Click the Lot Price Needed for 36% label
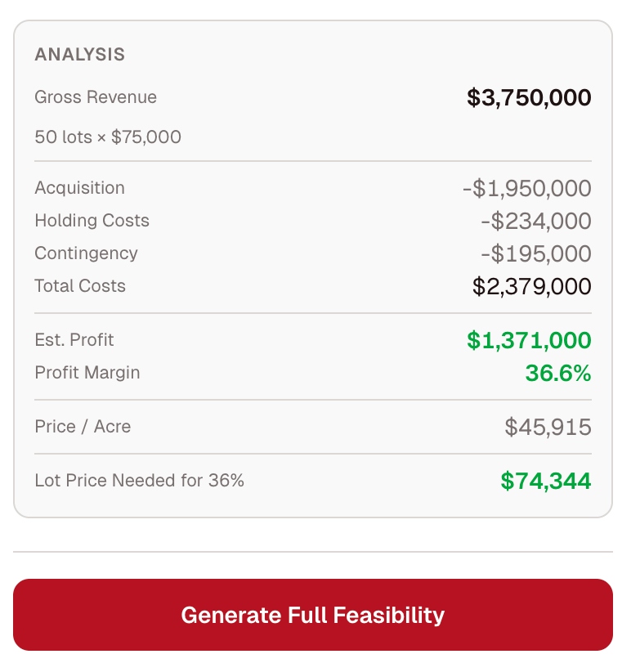The image size is (631, 672). pyautogui.click(x=140, y=481)
